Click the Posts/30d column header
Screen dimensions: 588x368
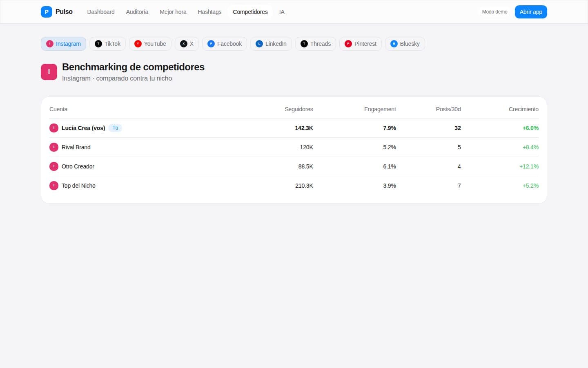click(448, 109)
